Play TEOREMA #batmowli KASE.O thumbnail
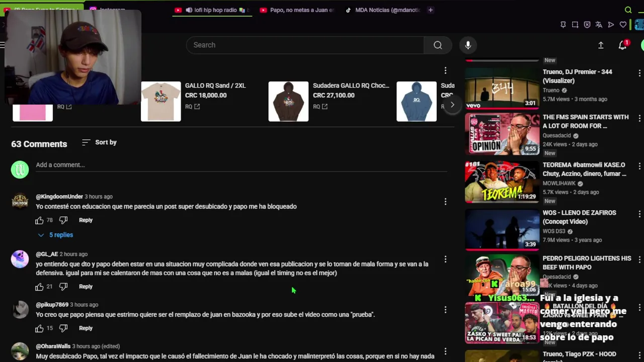Image resolution: width=644 pixels, height=362 pixels. (x=502, y=182)
